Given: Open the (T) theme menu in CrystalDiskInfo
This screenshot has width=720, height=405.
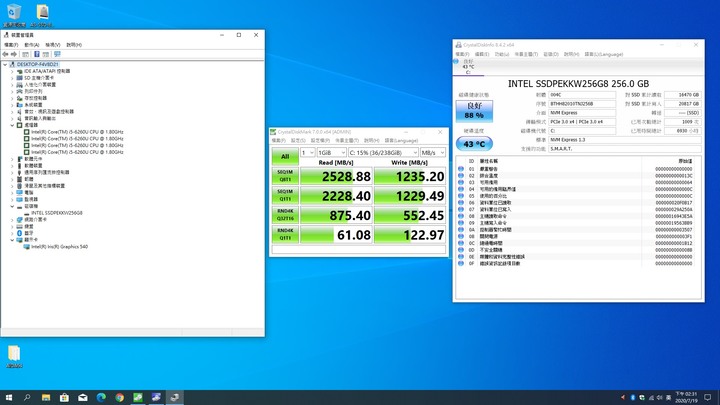Looking at the screenshot, I should pyautogui.click(x=526, y=54).
